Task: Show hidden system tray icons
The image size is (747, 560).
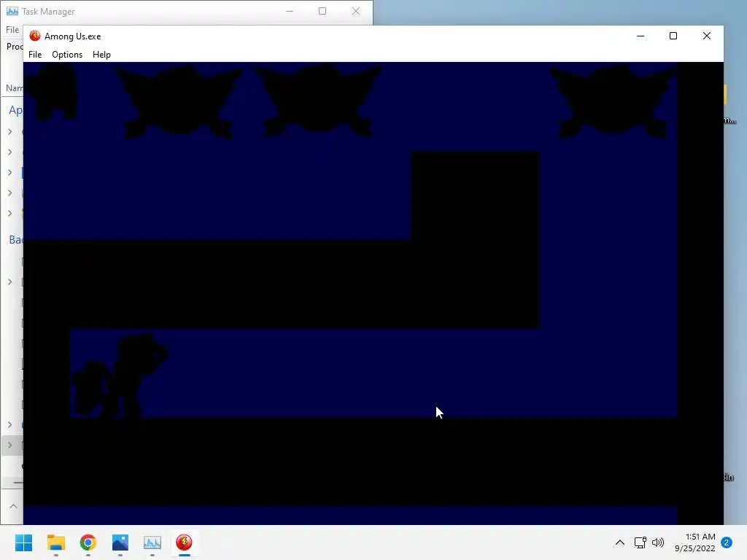Action: point(620,542)
